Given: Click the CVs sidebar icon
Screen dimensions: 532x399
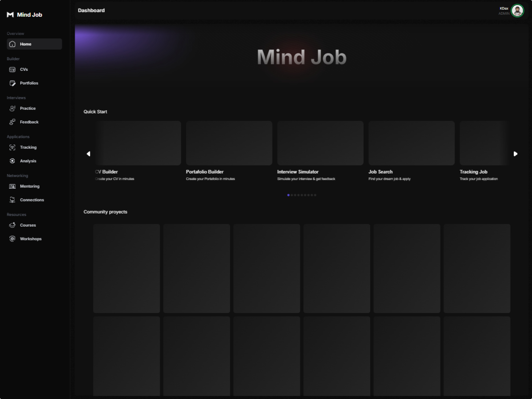Looking at the screenshot, I should [12, 70].
